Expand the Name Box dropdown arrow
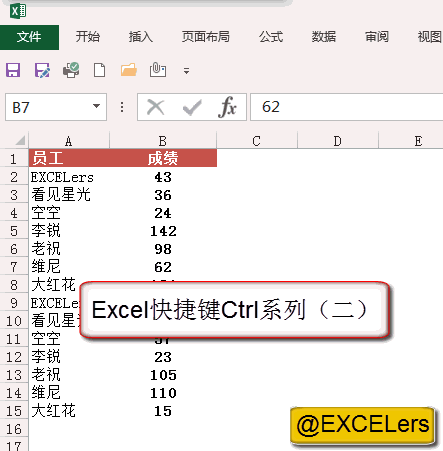This screenshot has height=451, width=443. tap(96, 106)
